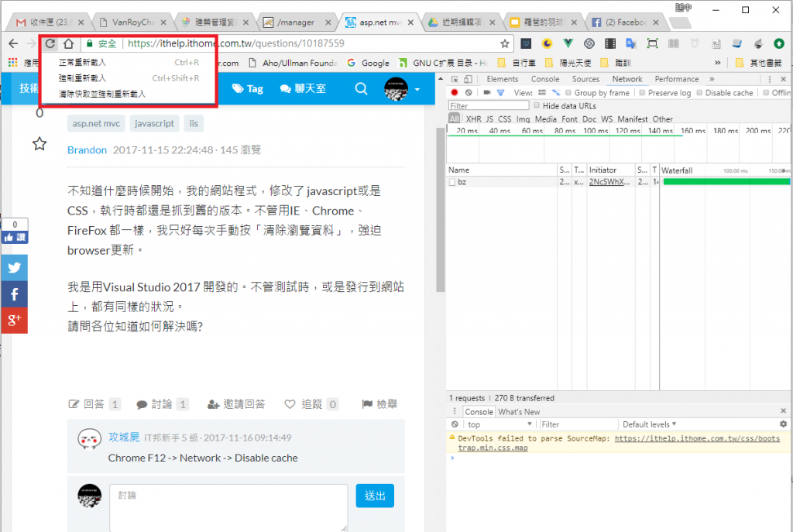Image resolution: width=793 pixels, height=532 pixels.
Task: Open the user avatar dropdown arrow
Action: point(417,90)
